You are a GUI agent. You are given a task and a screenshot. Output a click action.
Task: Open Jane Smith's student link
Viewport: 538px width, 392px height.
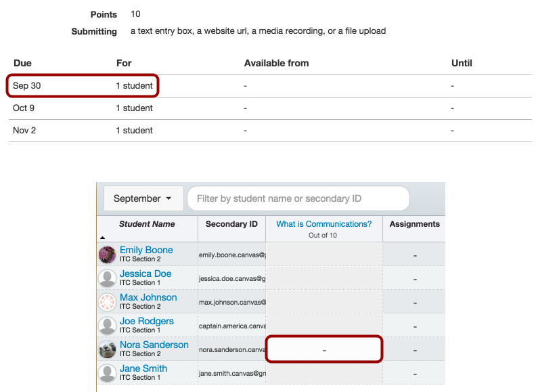(143, 369)
